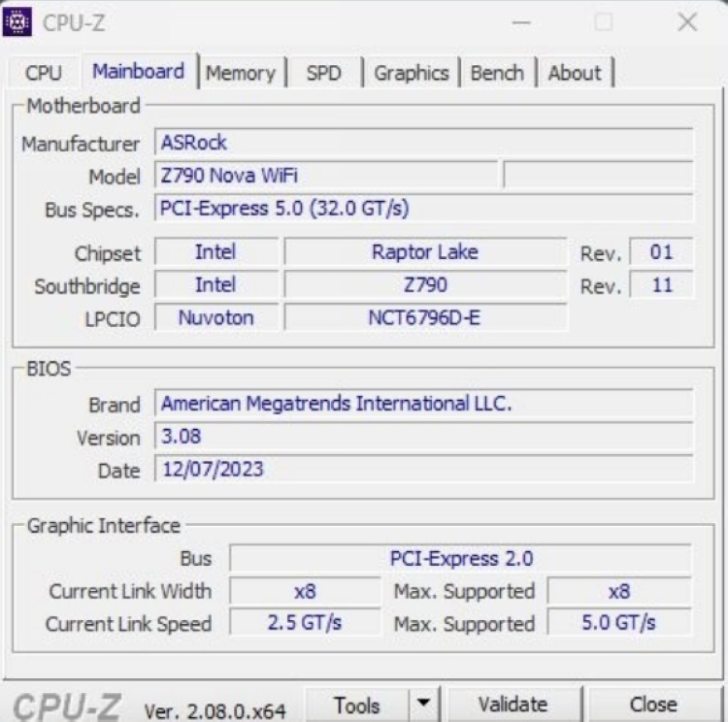Click the Motherboard group heading

pyautogui.click(x=83, y=106)
